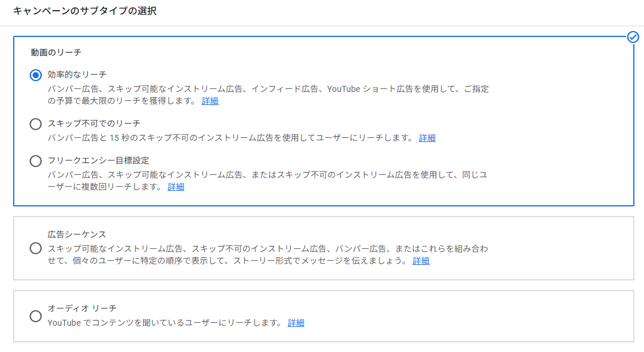The image size is (644, 352).
Task: Open 詳細 link in 広告シーケンス description
Action: [x=421, y=261]
